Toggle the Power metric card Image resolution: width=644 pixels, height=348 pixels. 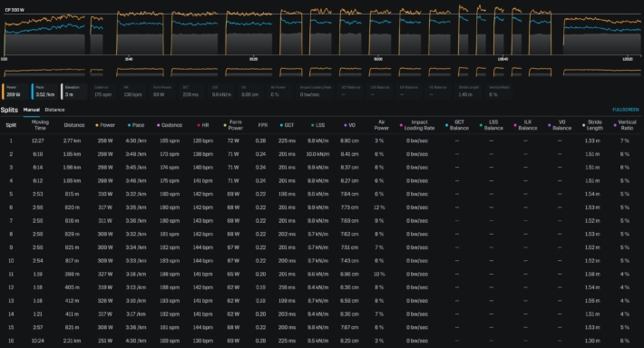click(x=15, y=92)
